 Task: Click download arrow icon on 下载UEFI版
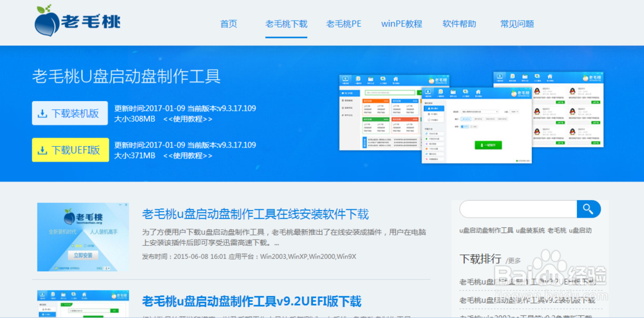pyautogui.click(x=43, y=150)
